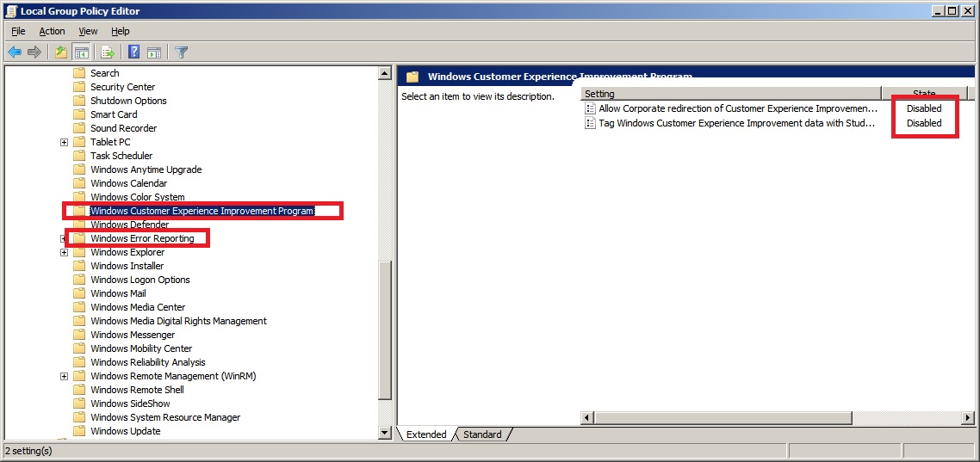Click settings list scroll left arrow
Screen dimensions: 980x462
coord(586,417)
